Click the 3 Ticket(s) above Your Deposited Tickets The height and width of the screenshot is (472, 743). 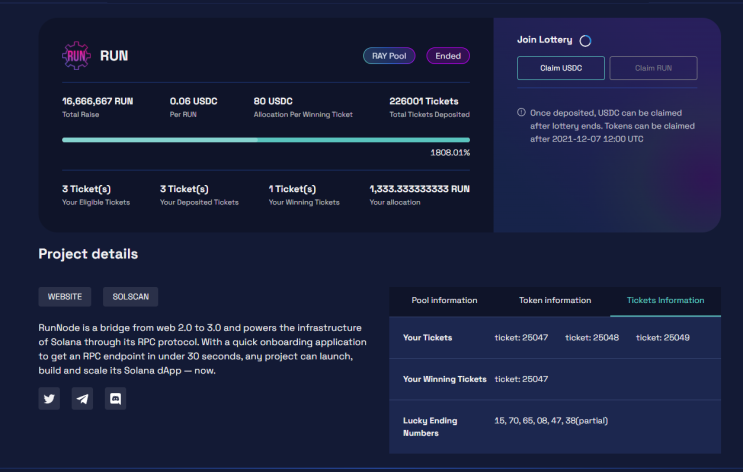coord(184,189)
